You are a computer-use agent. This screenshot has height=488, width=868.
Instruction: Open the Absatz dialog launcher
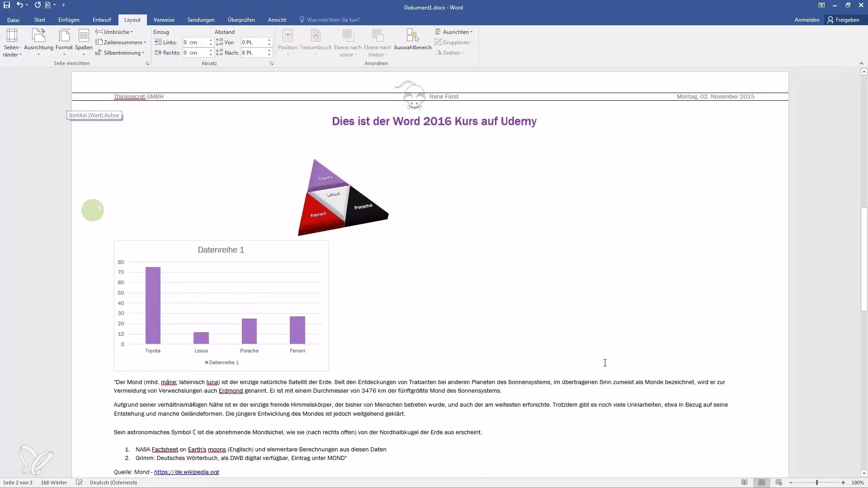coord(271,64)
